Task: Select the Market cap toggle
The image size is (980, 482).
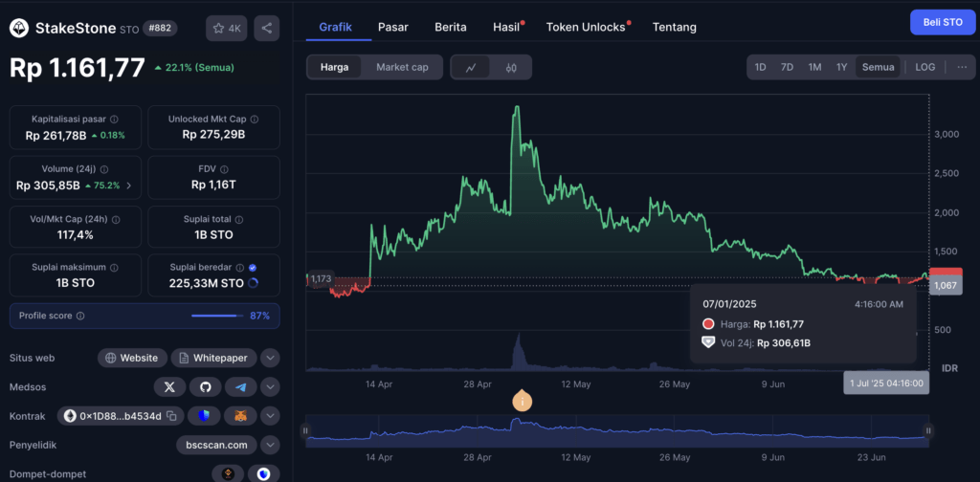Action: tap(402, 68)
